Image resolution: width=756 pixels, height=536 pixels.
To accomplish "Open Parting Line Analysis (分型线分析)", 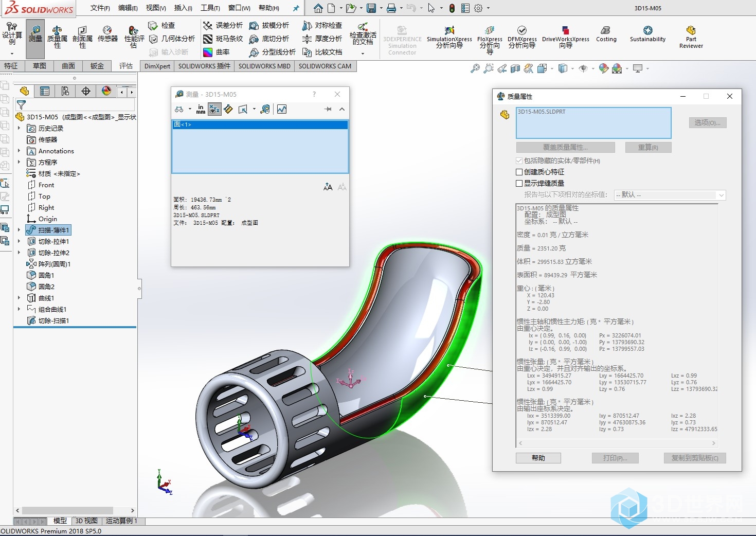I will pos(272,52).
